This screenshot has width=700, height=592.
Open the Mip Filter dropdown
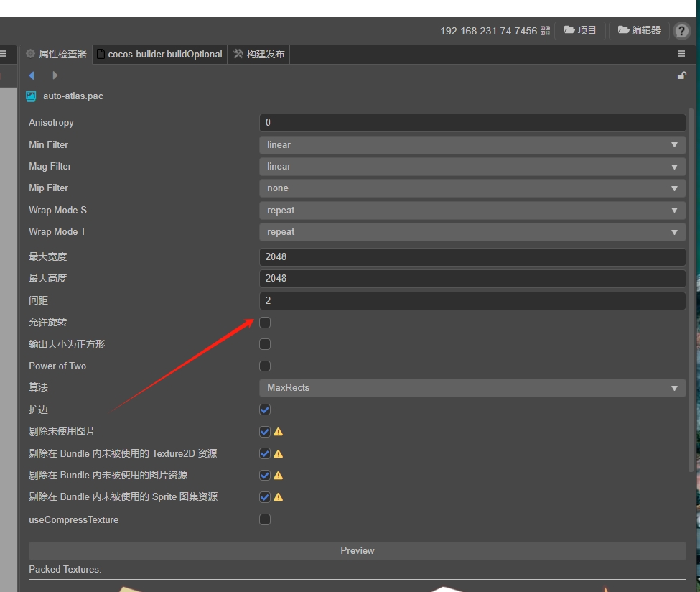coord(472,188)
